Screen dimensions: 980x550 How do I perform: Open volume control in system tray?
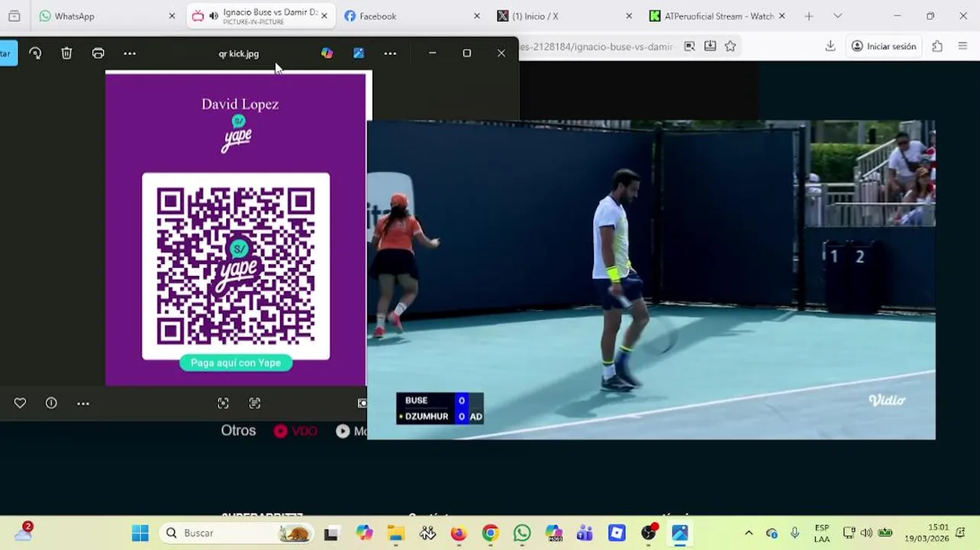coord(866,533)
